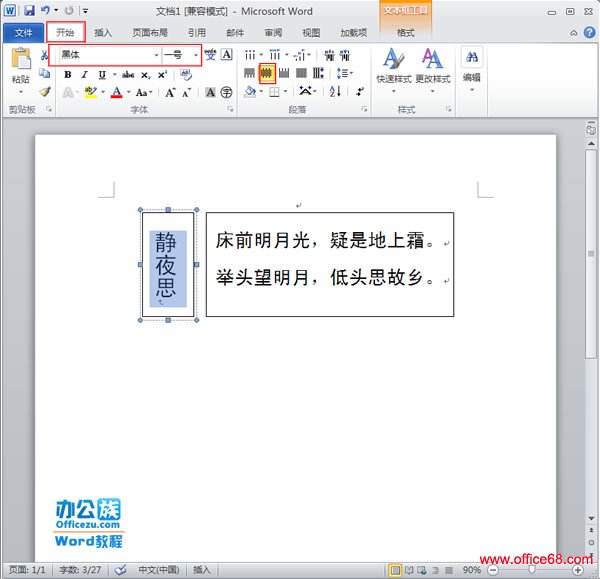Viewport: 600px width, 579px height.
Task: Open the Change Styles menu
Action: [x=433, y=71]
